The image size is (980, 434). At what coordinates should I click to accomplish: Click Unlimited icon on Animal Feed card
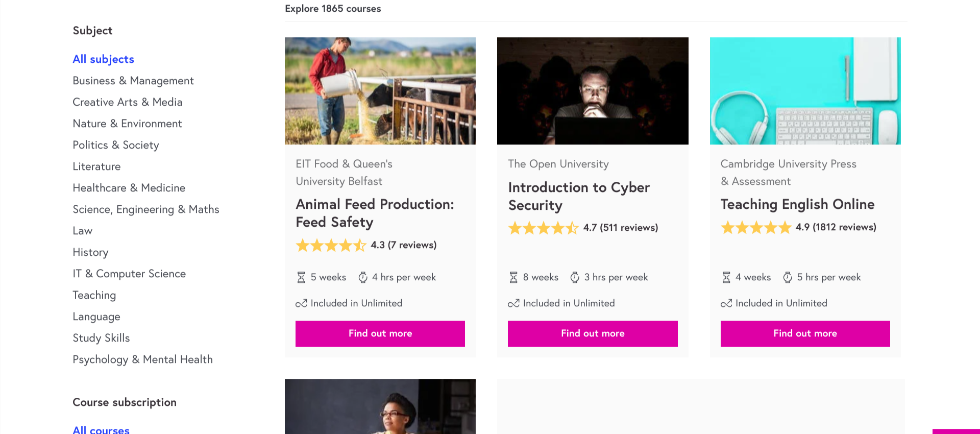[x=301, y=303]
